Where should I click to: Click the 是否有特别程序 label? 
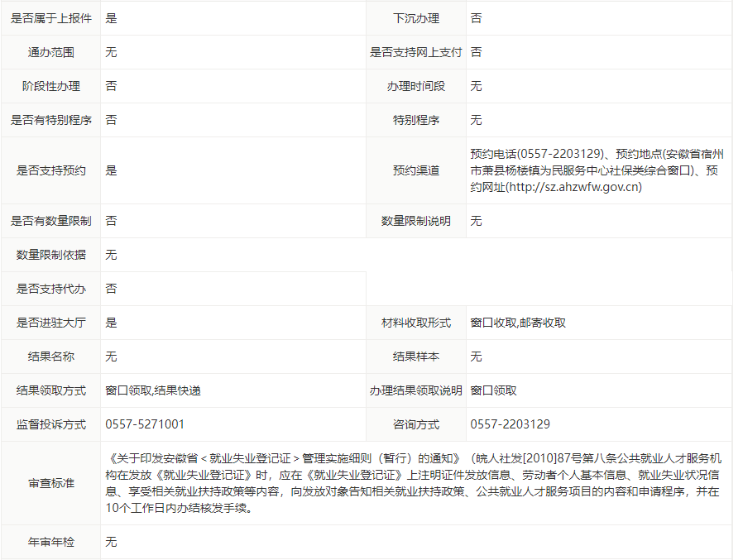point(50,120)
